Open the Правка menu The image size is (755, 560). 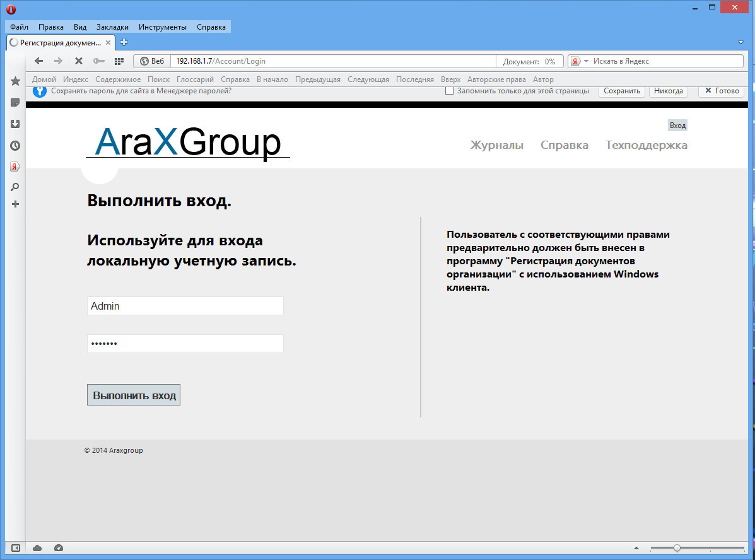pos(51,27)
